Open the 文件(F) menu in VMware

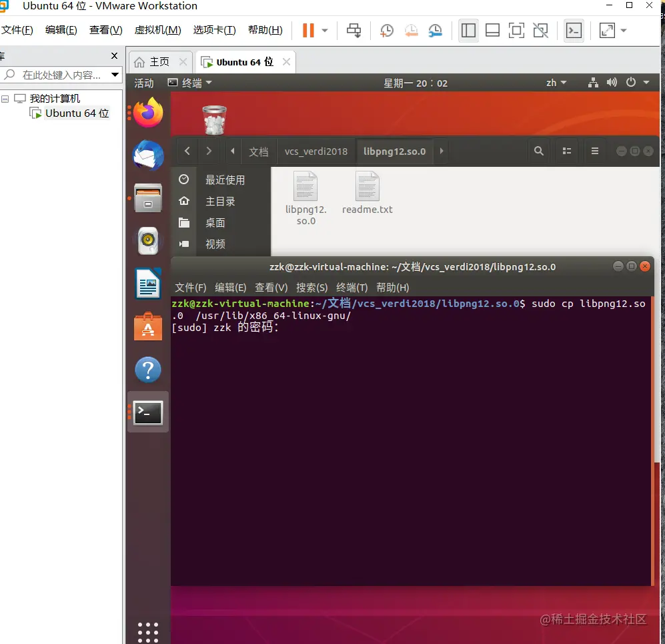click(x=17, y=30)
